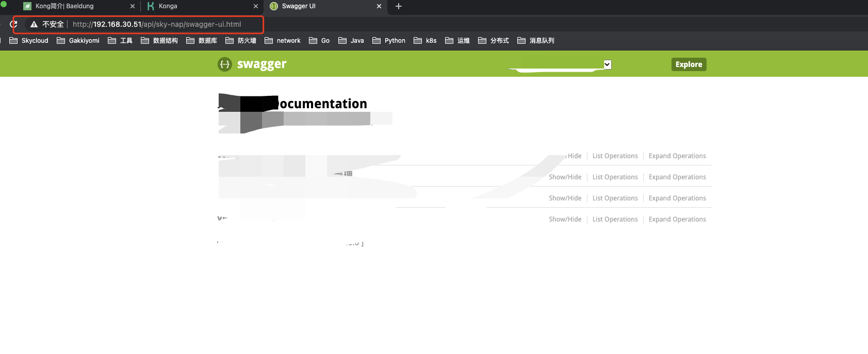This screenshot has width=868, height=354.
Task: Click the Swagger UI tab favicon
Action: [x=274, y=6]
